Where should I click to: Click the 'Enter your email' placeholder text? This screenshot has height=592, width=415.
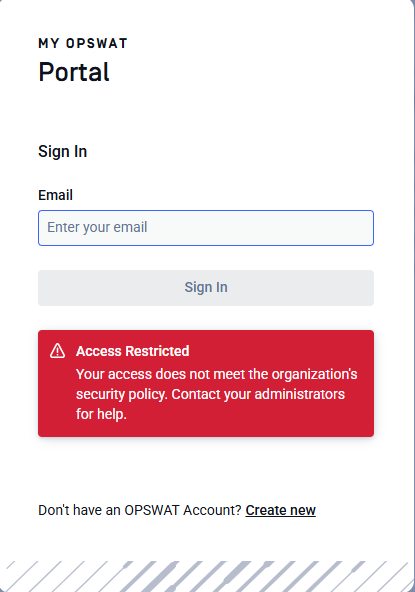pyautogui.click(x=97, y=227)
